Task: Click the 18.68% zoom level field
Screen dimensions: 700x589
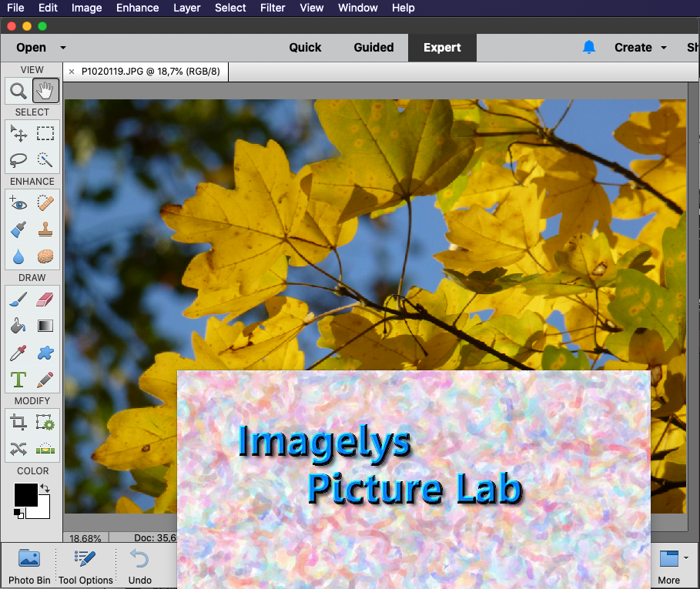Action: pyautogui.click(x=85, y=538)
